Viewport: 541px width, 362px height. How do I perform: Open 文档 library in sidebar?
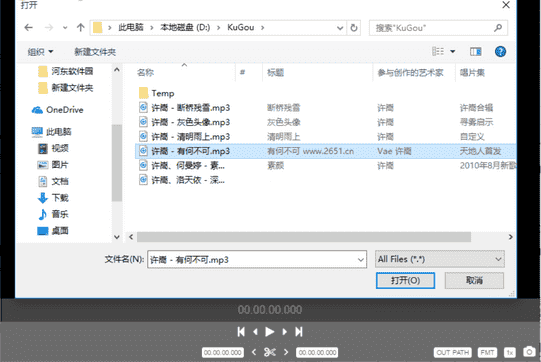tap(53, 181)
